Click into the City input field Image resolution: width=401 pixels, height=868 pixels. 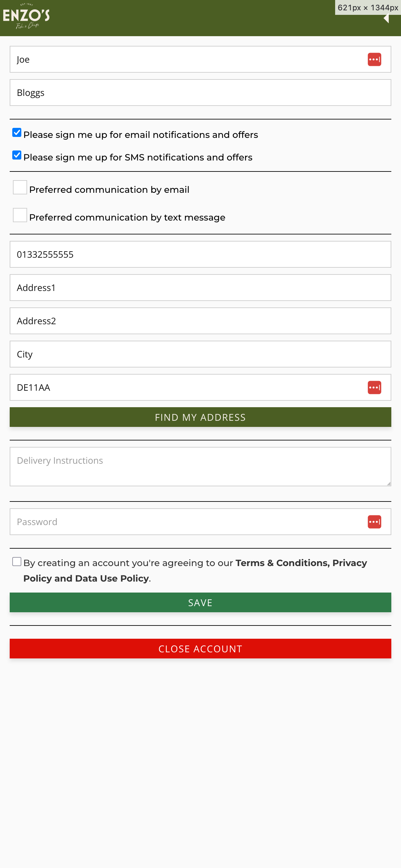coord(200,354)
